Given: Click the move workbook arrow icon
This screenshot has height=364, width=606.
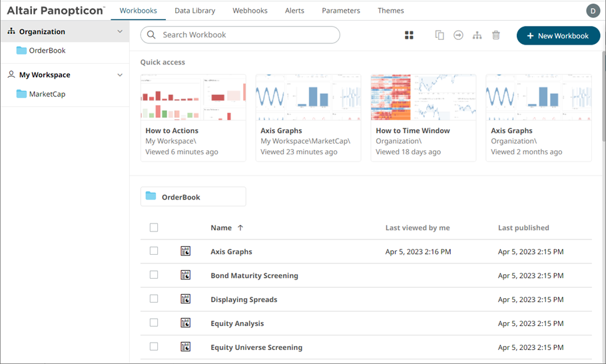Looking at the screenshot, I should point(458,35).
